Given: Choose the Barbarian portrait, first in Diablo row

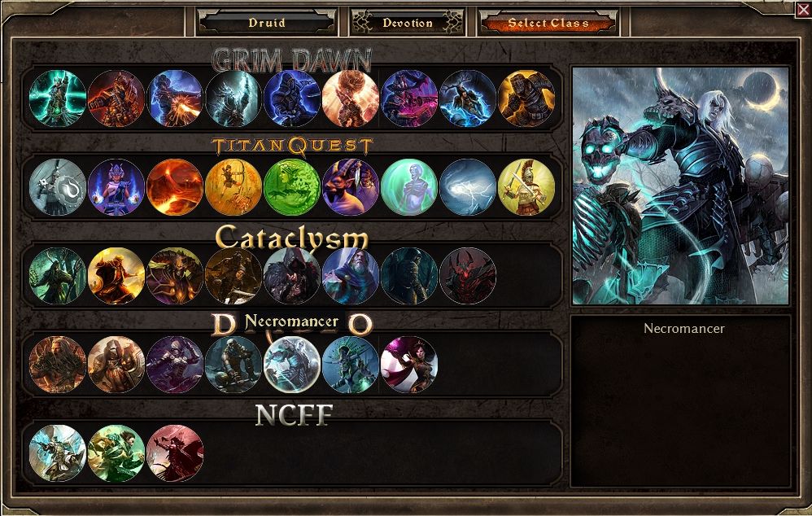Looking at the screenshot, I should [x=58, y=365].
